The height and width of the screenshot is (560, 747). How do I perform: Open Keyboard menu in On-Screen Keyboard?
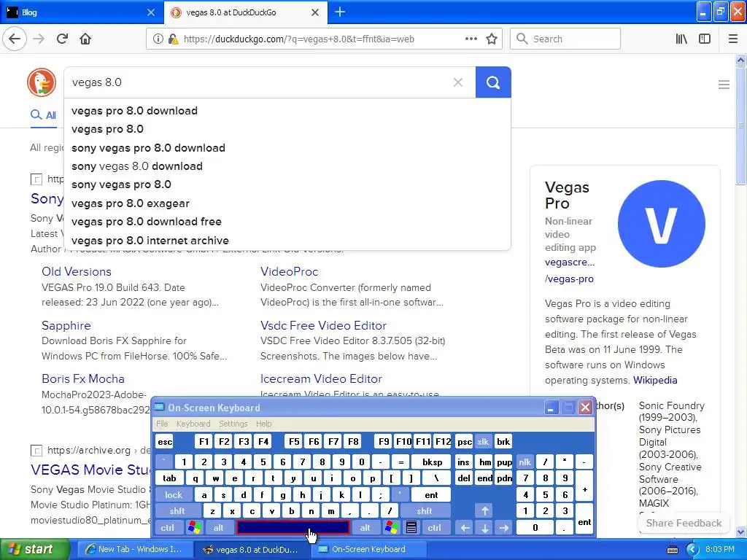(193, 424)
